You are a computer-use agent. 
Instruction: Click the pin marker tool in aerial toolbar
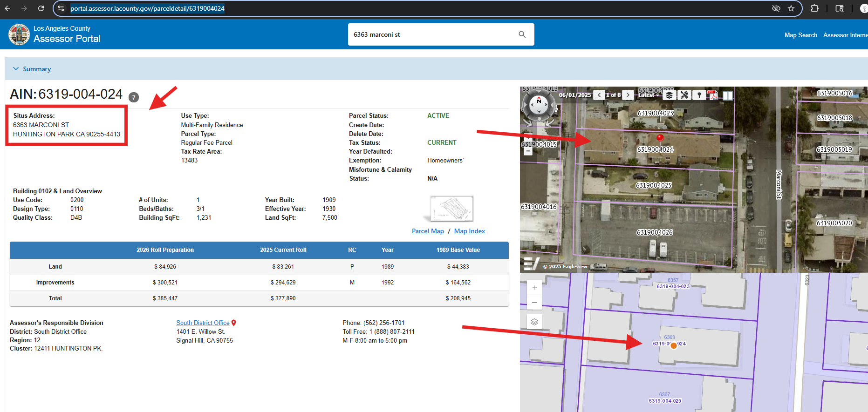tap(699, 95)
